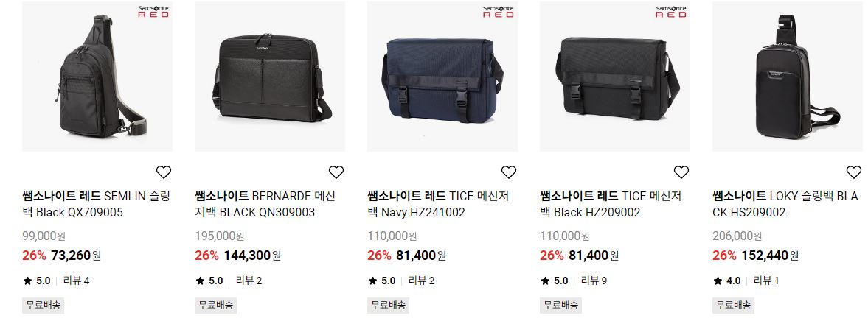Select the 152,440원 price of the LOKY bag
The width and height of the screenshot is (868, 324).
tap(770, 256)
